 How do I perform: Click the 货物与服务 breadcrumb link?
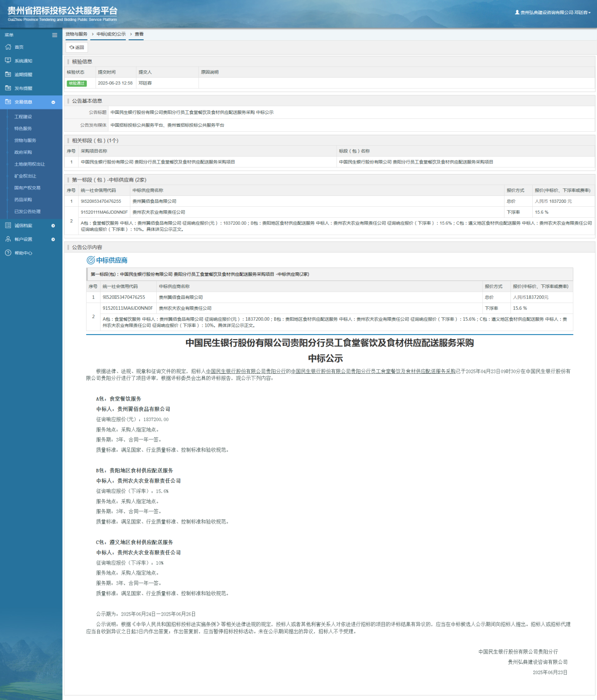76,34
